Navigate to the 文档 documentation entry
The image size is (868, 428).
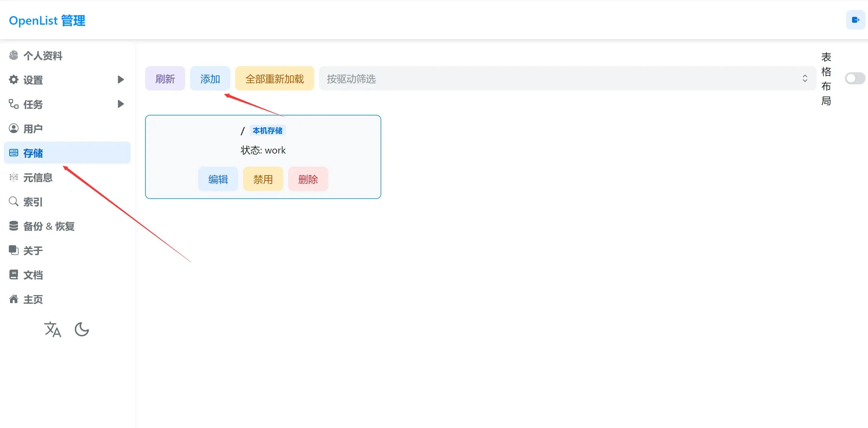point(33,275)
